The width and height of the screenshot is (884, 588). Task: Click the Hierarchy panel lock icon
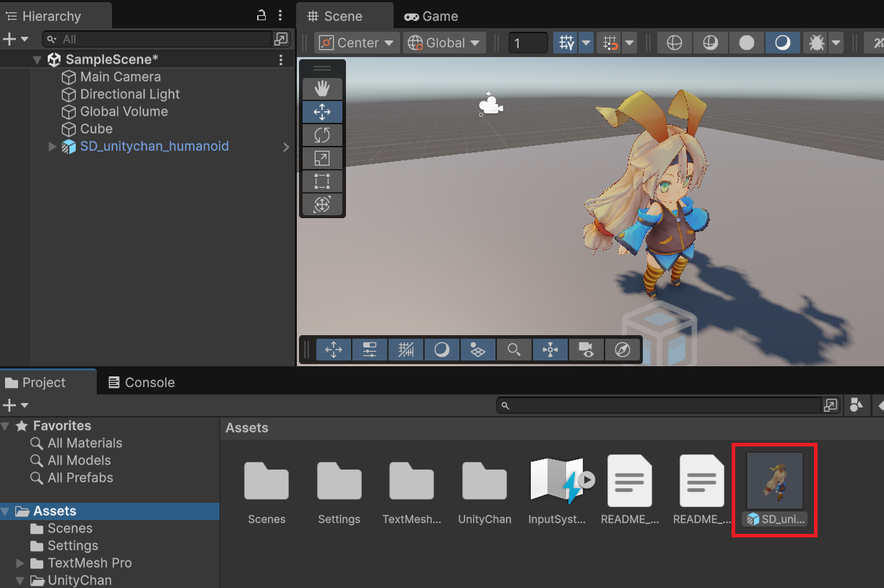(261, 15)
